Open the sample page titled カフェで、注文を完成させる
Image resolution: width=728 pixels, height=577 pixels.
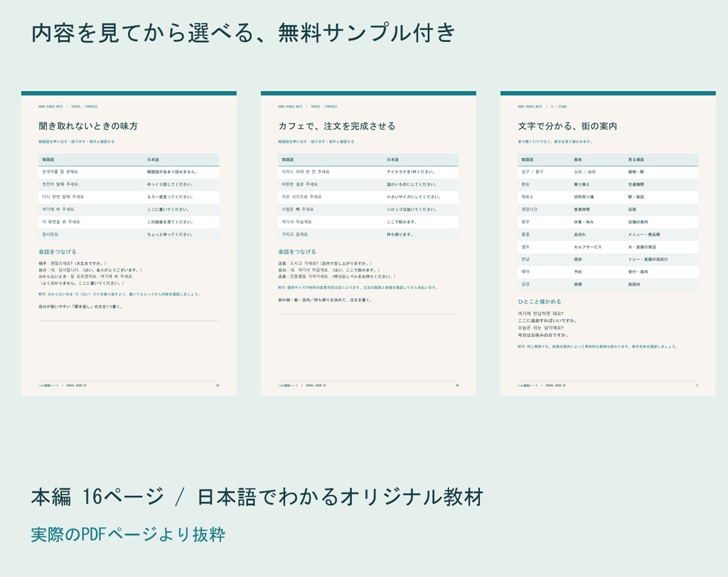click(368, 243)
